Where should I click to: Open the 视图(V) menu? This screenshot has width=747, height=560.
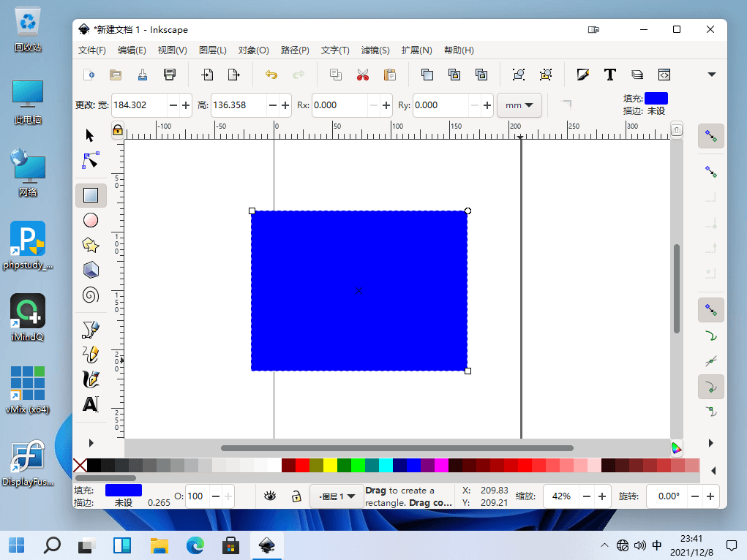[x=173, y=50]
